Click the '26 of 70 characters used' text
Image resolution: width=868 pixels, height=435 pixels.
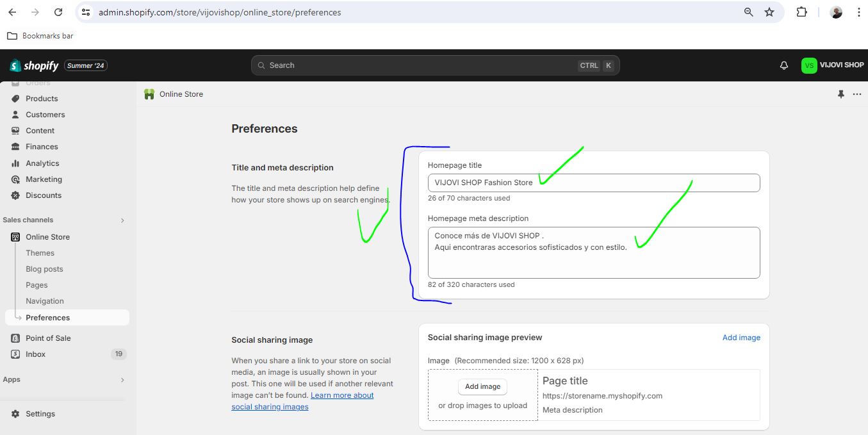(469, 198)
